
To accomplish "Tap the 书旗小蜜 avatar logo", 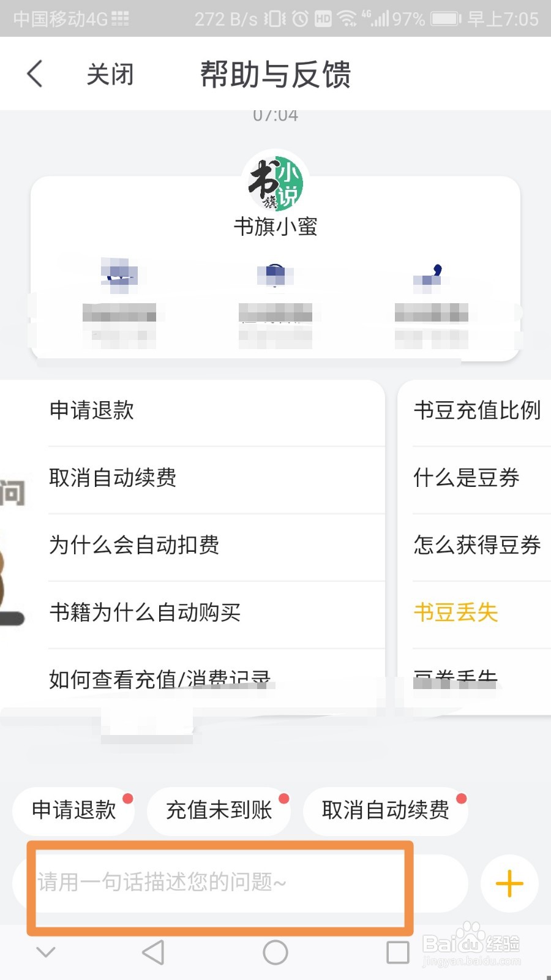I will pyautogui.click(x=275, y=183).
